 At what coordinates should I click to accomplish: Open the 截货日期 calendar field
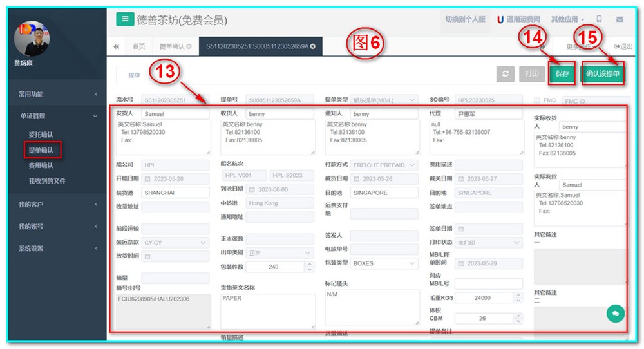click(384, 179)
